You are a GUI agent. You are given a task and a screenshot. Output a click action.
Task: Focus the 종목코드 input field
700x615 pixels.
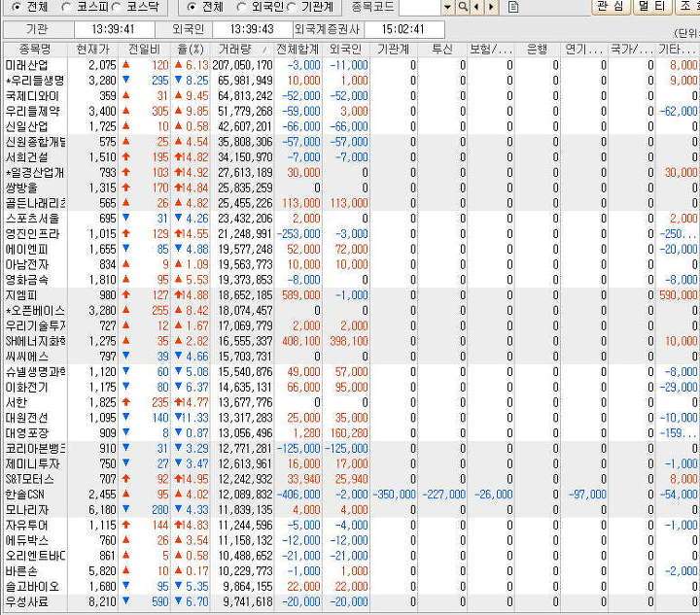[420, 7]
